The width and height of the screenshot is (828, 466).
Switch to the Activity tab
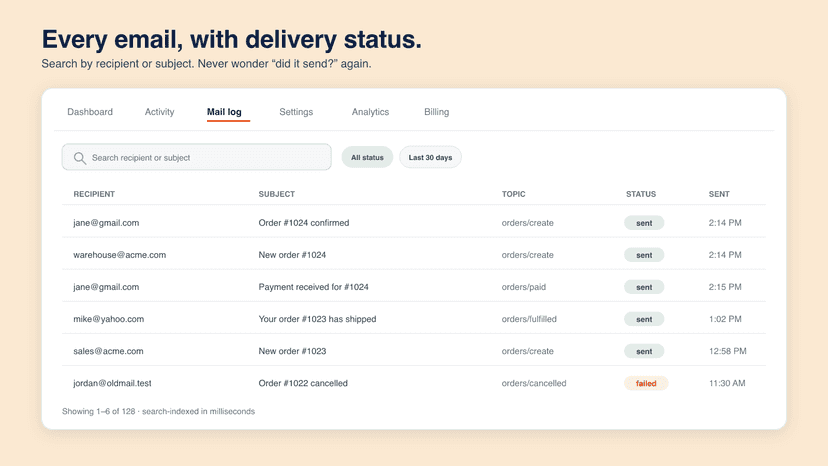159,112
